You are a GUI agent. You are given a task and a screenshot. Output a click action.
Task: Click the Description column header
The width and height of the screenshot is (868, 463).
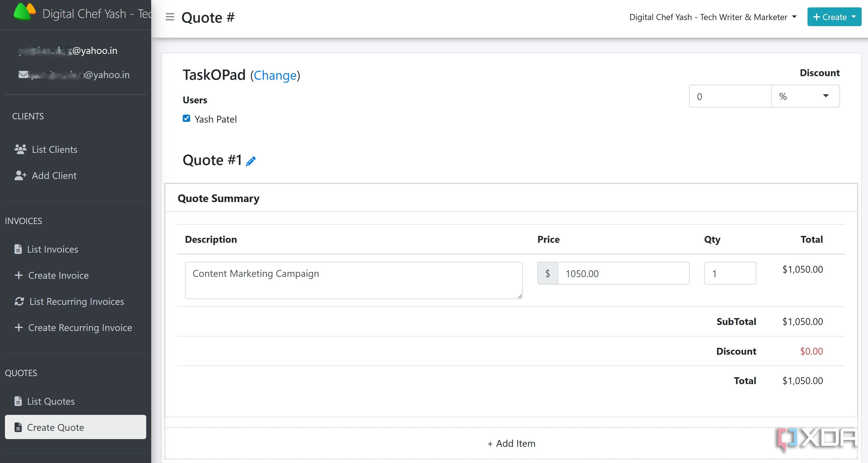pos(211,239)
